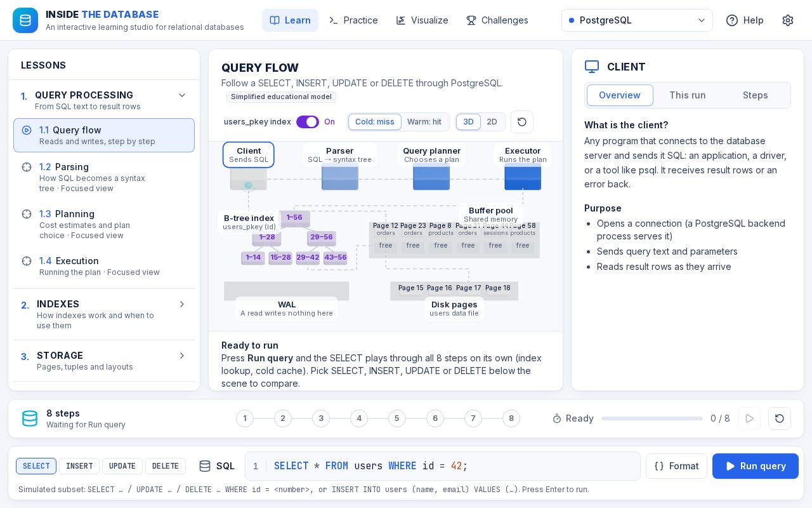Switch to the This run tab
The image size is (812, 508).
688,95
